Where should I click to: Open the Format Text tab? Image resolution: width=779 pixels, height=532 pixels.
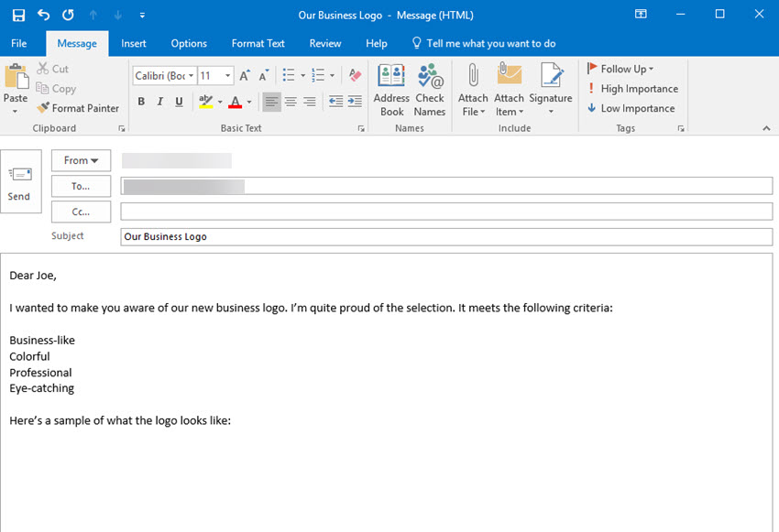coord(258,43)
